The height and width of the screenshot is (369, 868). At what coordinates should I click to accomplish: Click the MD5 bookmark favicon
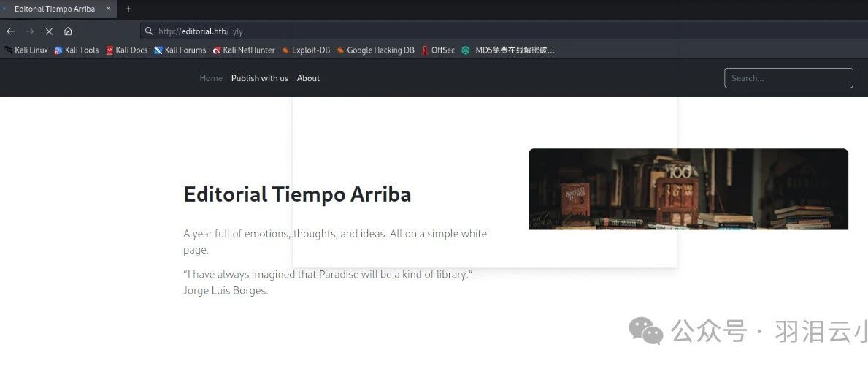(x=466, y=50)
